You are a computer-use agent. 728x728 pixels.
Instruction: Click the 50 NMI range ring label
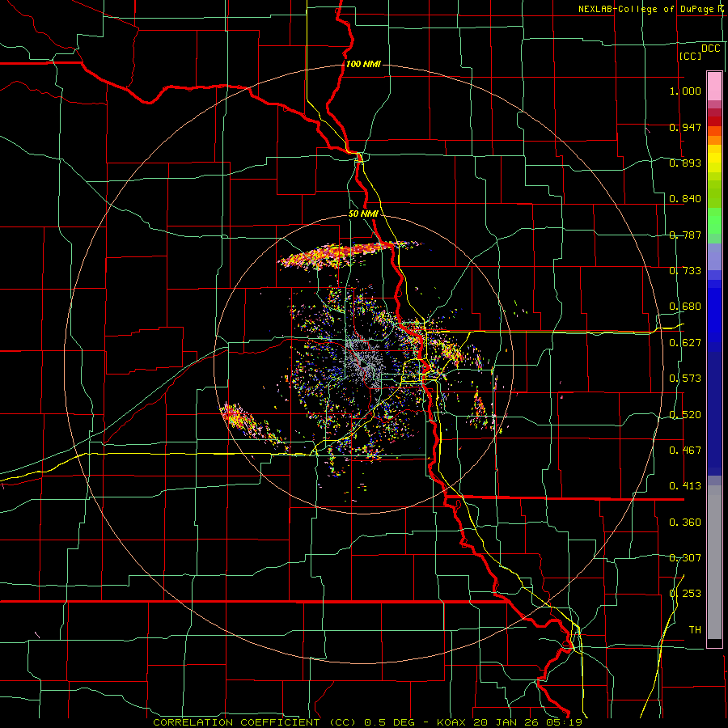coord(363,214)
